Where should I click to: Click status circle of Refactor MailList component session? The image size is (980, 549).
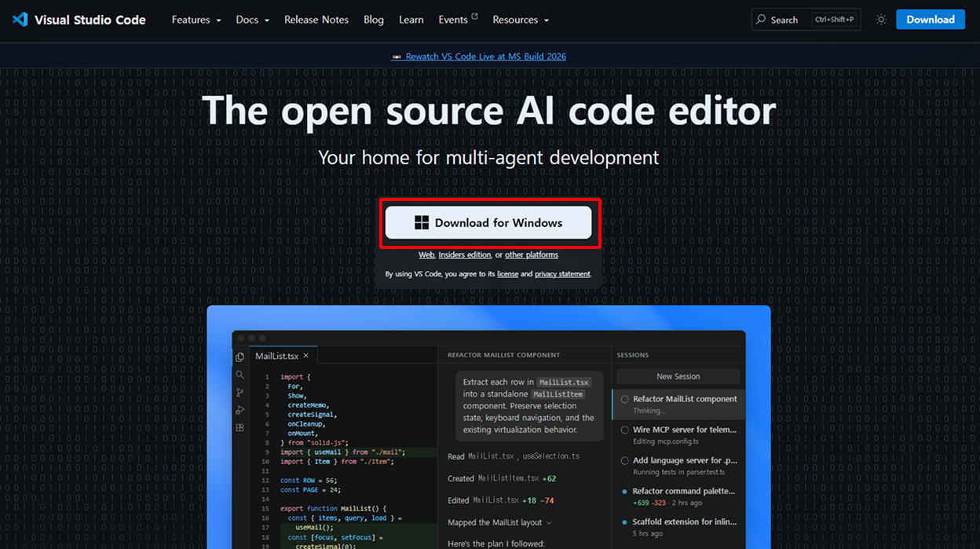(x=625, y=399)
